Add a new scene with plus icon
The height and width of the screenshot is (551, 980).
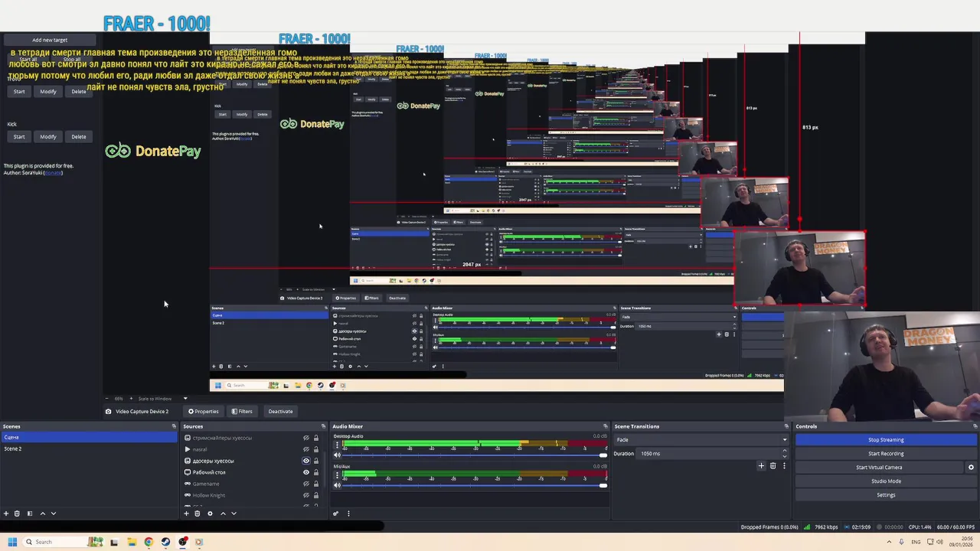tap(6, 514)
